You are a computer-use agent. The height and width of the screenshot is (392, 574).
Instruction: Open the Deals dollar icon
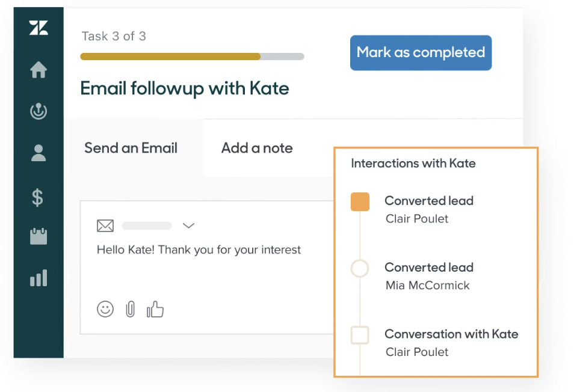38,197
